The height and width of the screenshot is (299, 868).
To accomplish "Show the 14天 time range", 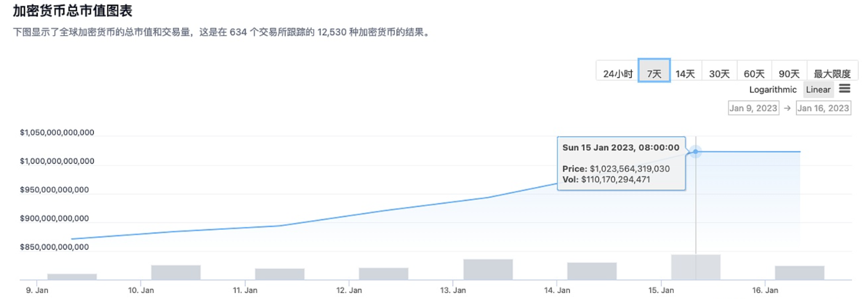I will (685, 74).
